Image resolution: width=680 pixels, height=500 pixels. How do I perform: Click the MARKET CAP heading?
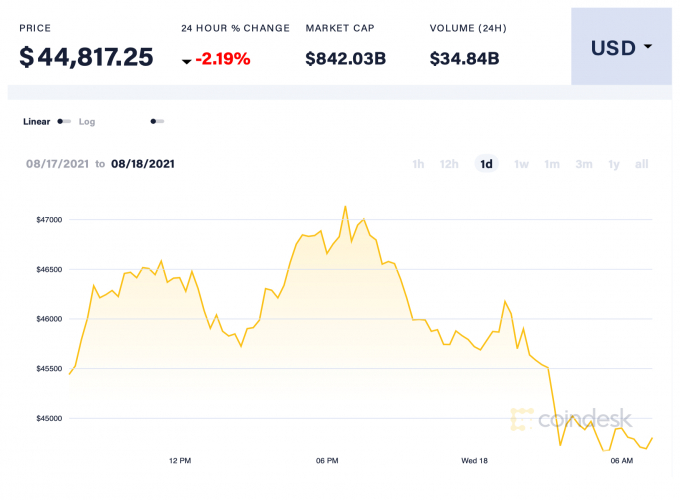point(340,28)
